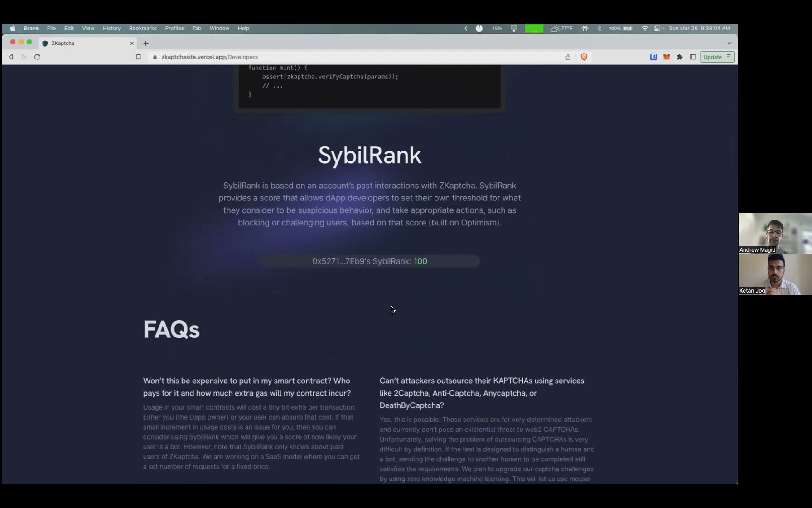The height and width of the screenshot is (508, 812).
Task: Click the display monitor icon in menu bar
Action: pyautogui.click(x=514, y=28)
